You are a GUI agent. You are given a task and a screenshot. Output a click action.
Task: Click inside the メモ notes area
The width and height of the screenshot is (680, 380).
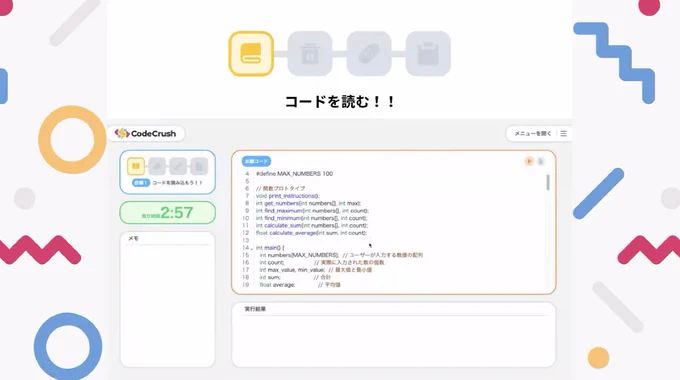coord(167,306)
